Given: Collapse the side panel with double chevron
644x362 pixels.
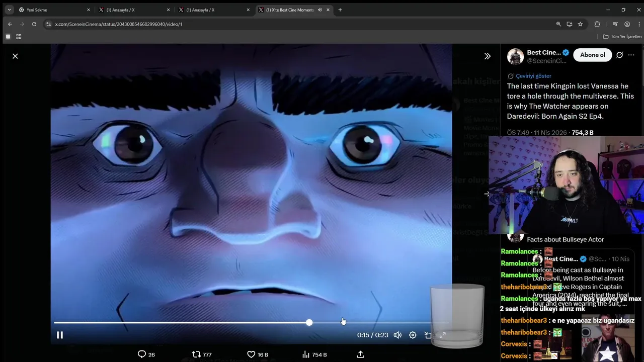Looking at the screenshot, I should 487,56.
